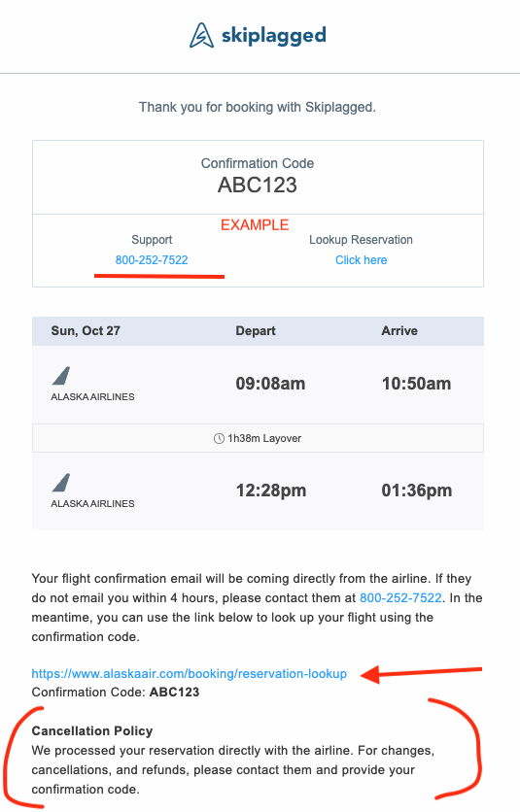Viewport: 520px width, 812px height.
Task: Click the 12:28pm departure time
Action: [x=271, y=491]
